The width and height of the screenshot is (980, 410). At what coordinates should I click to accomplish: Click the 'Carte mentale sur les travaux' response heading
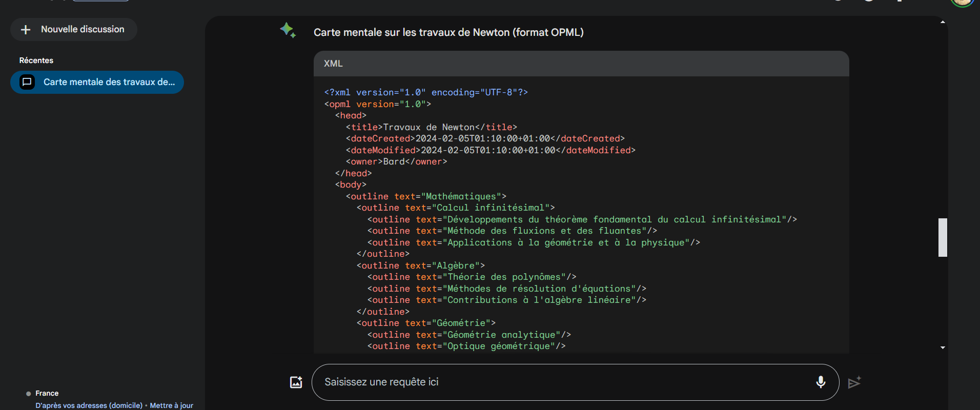pos(448,32)
